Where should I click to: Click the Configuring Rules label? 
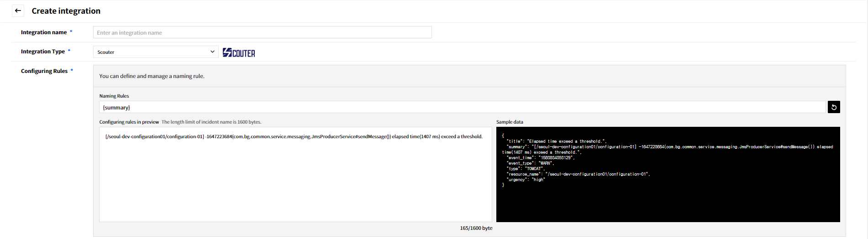44,71
